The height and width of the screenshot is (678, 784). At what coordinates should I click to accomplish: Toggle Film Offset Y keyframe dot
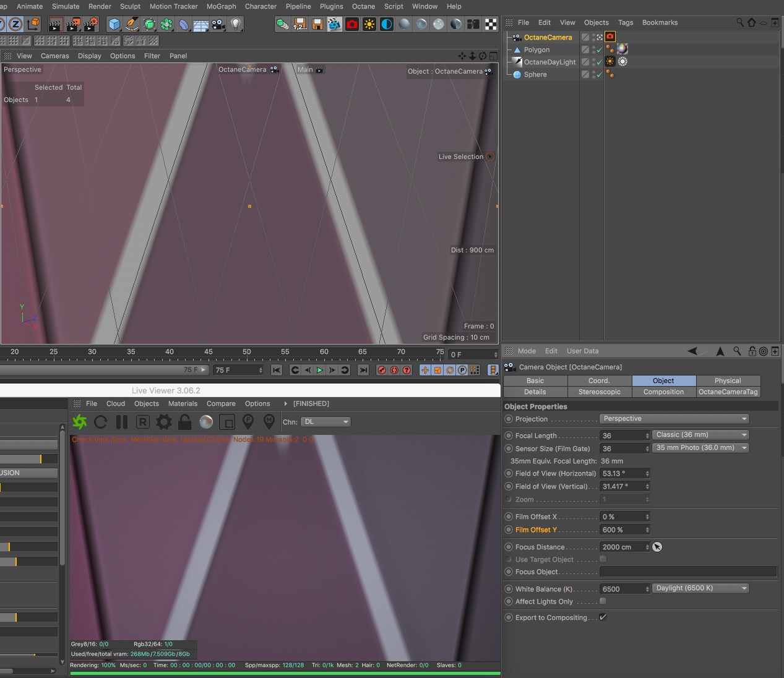point(509,530)
